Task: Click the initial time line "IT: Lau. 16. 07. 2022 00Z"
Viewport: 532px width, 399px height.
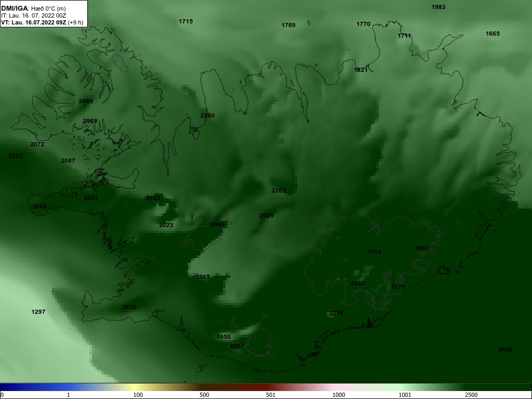Action: 34,15
